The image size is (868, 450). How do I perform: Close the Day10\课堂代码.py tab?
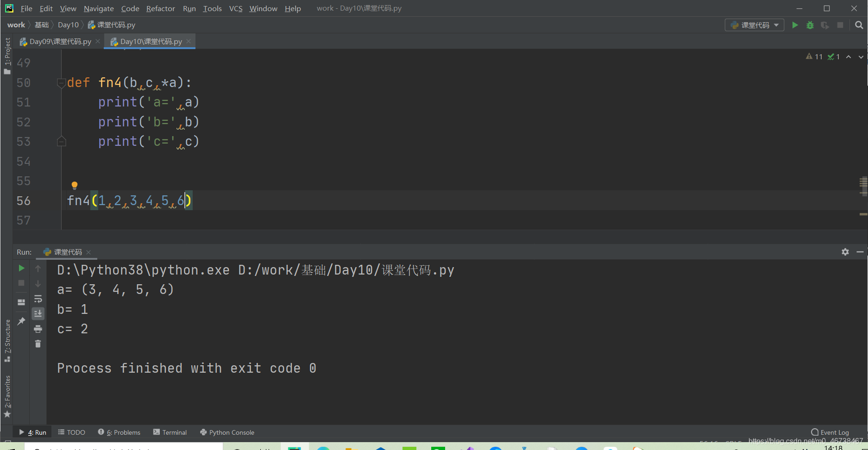(x=189, y=41)
